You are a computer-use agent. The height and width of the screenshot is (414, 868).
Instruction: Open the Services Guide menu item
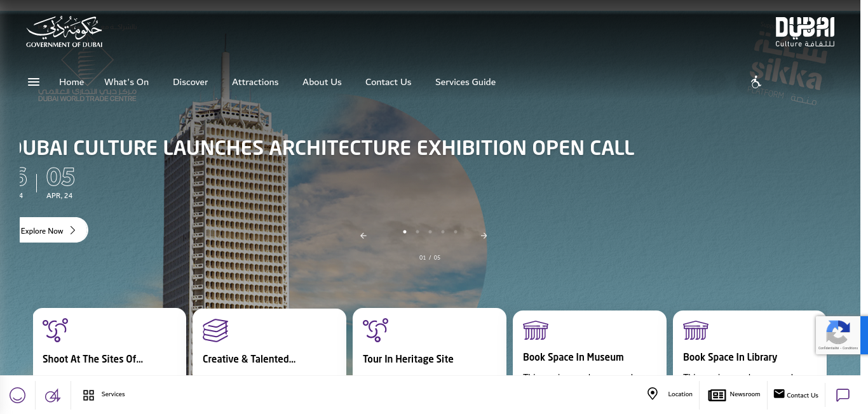tap(466, 82)
